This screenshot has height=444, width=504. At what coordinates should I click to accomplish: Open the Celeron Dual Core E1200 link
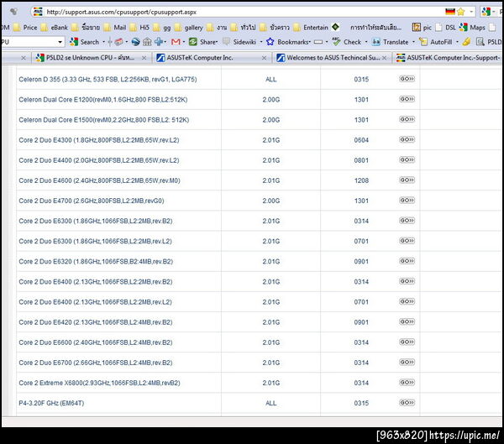tap(103, 100)
